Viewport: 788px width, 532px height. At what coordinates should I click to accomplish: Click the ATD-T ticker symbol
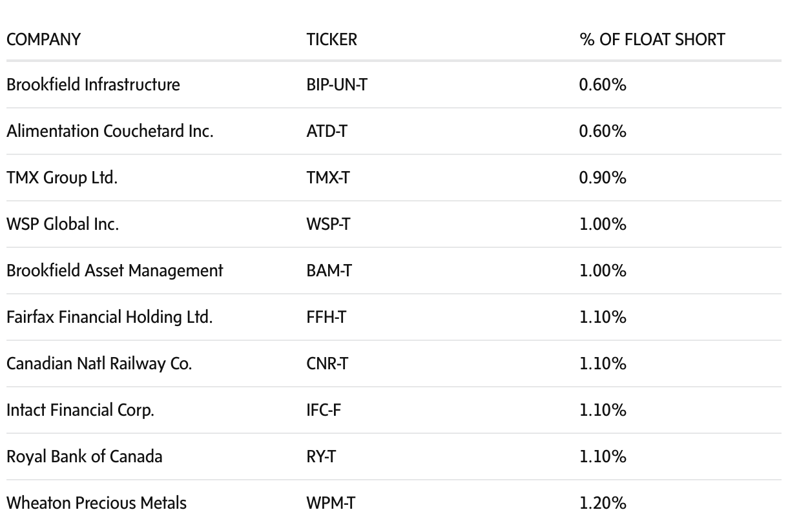click(326, 131)
